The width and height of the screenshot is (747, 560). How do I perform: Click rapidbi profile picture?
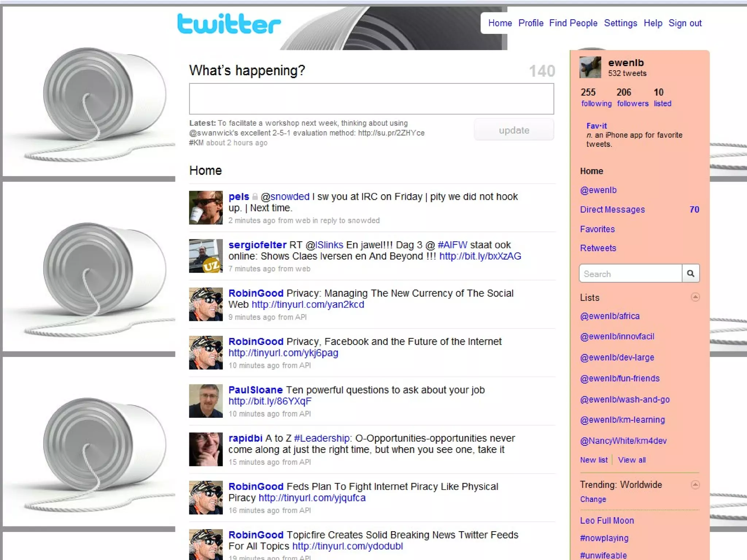click(206, 449)
